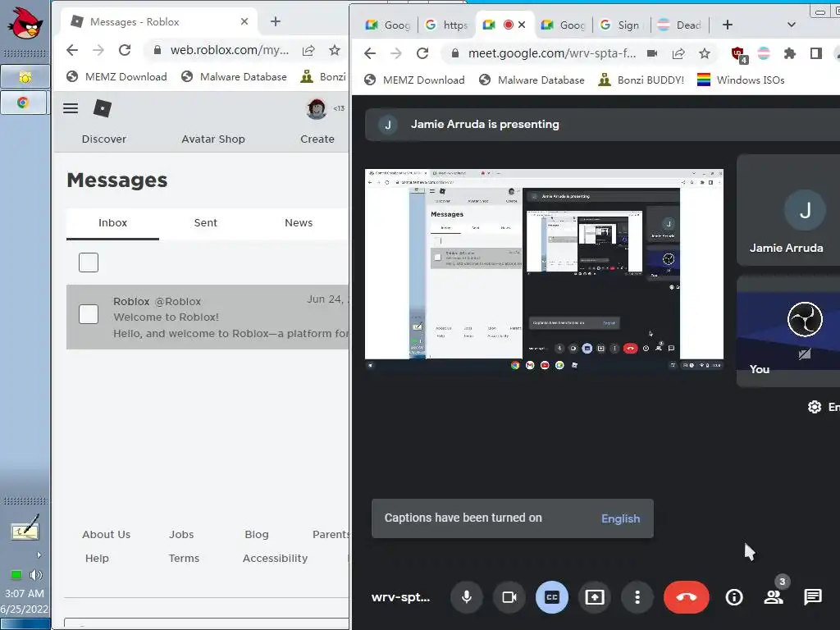The image size is (840, 630).
Task: Open the Roblox avatar profile picture
Action: 316,109
